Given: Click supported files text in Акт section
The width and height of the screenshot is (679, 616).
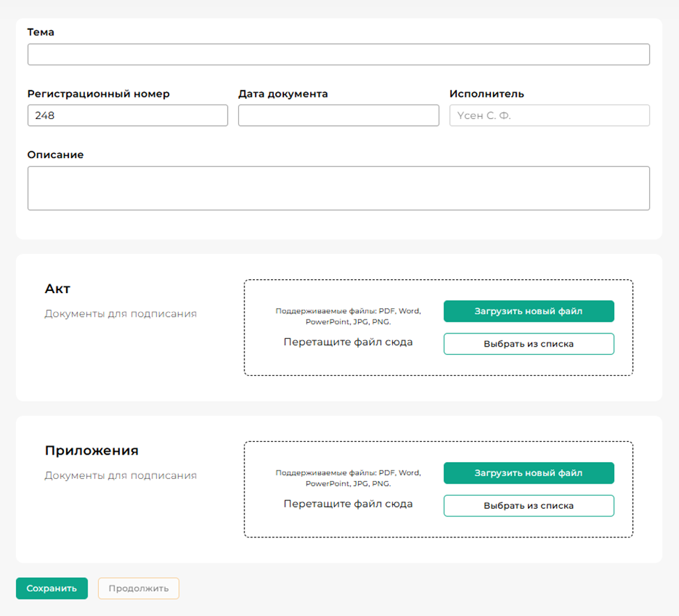Looking at the screenshot, I should point(348,317).
